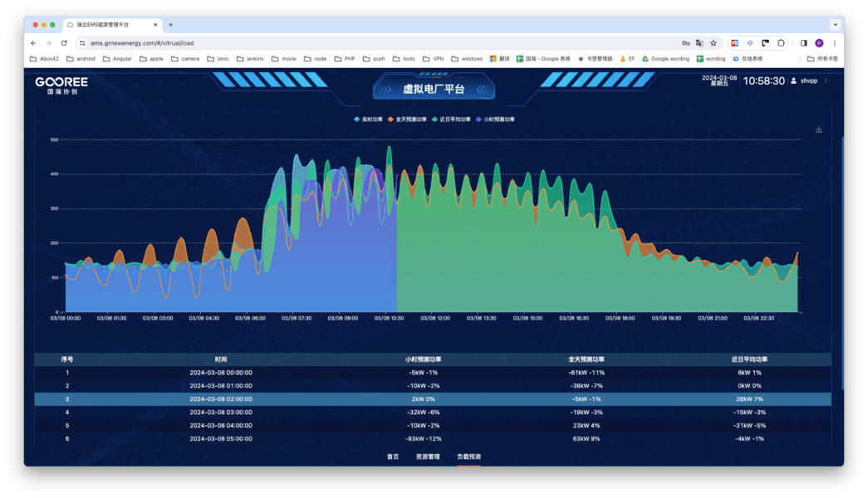Image resolution: width=868 pixels, height=498 pixels.
Task: Select table row 3 dated 2024-03-08 02:00:00
Action: click(434, 398)
